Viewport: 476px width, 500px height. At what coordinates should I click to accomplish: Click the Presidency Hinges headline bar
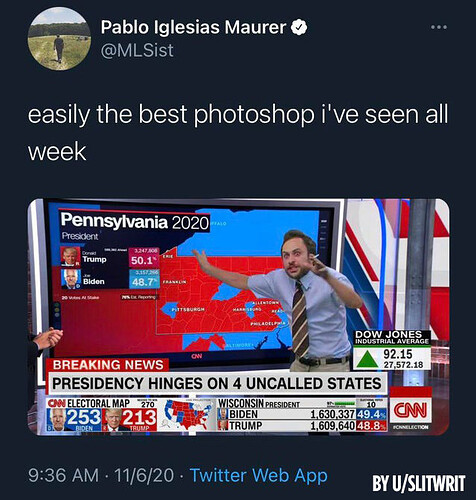217,383
